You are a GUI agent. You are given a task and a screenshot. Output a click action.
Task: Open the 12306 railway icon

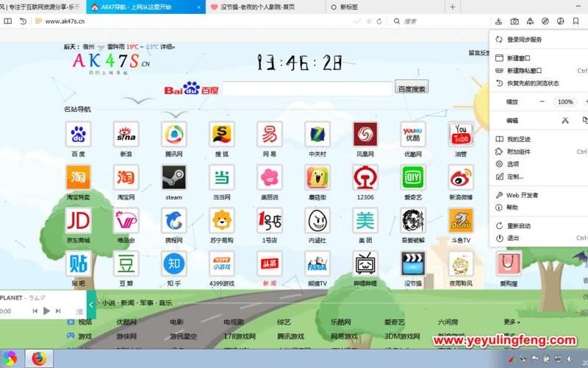point(365,177)
